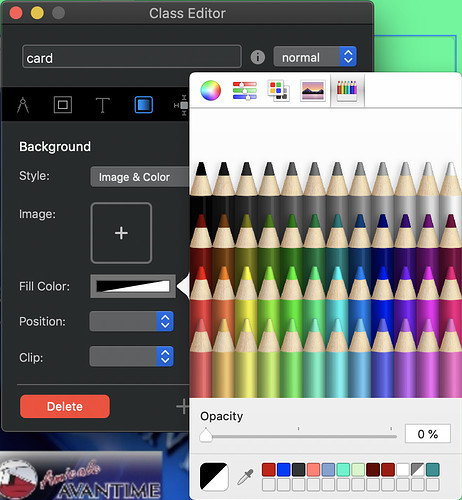Pick a color with the eyedropper
The width and height of the screenshot is (462, 500).
tap(245, 477)
